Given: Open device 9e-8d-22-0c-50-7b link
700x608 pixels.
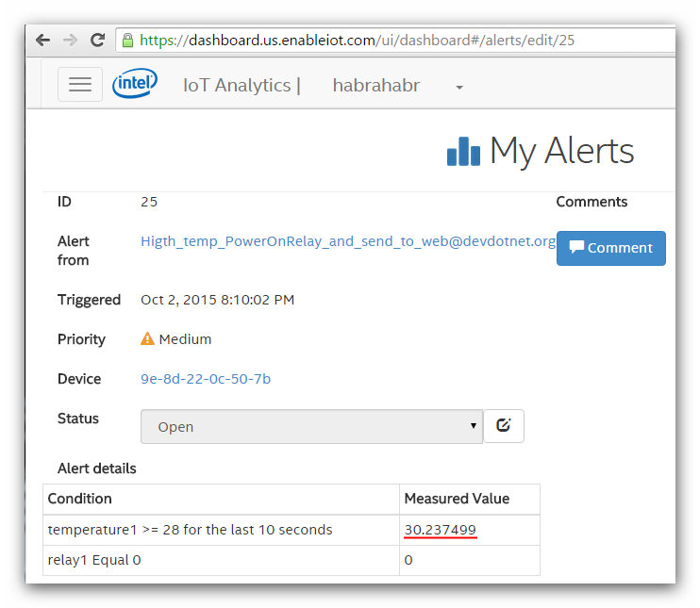Looking at the screenshot, I should (206, 379).
